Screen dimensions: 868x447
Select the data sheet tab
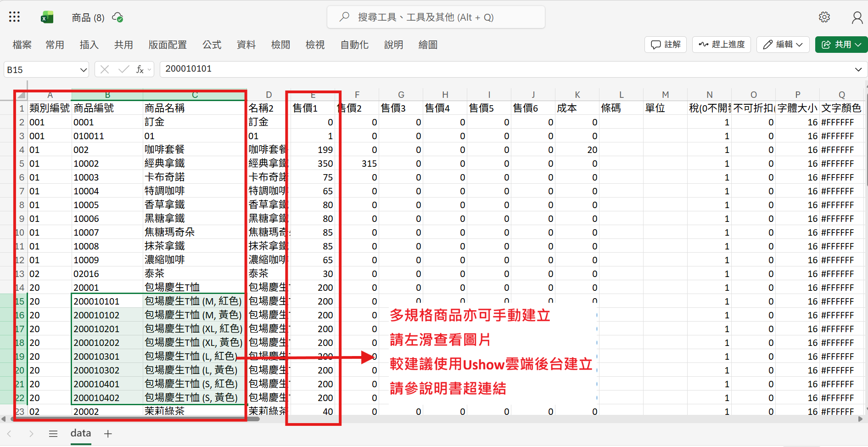tap(81, 433)
